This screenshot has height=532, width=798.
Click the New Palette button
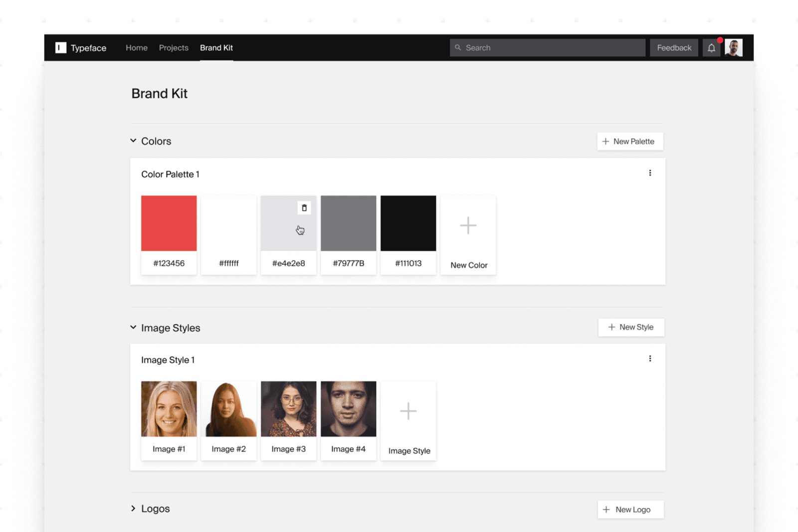[630, 142]
